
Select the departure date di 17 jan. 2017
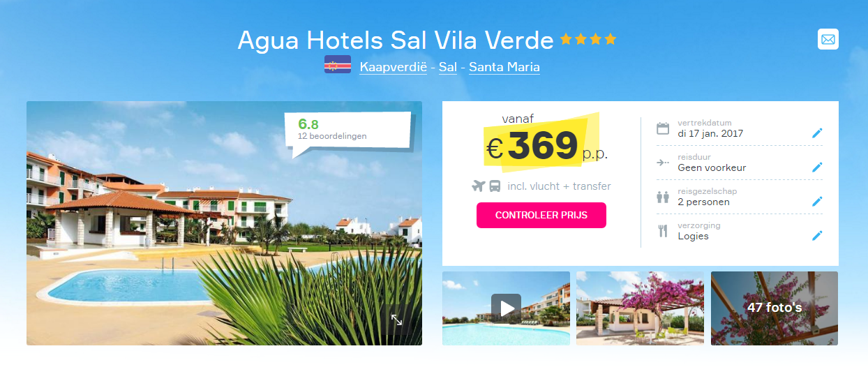(x=710, y=133)
